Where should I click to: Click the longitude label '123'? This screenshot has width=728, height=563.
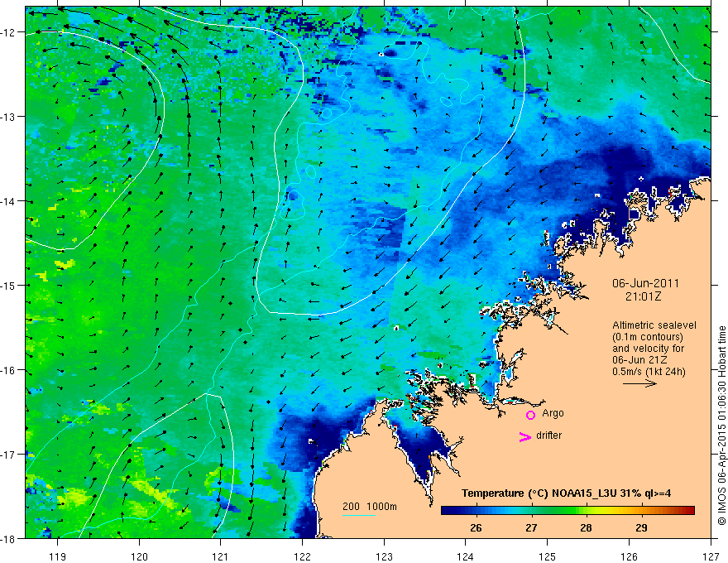(384, 556)
